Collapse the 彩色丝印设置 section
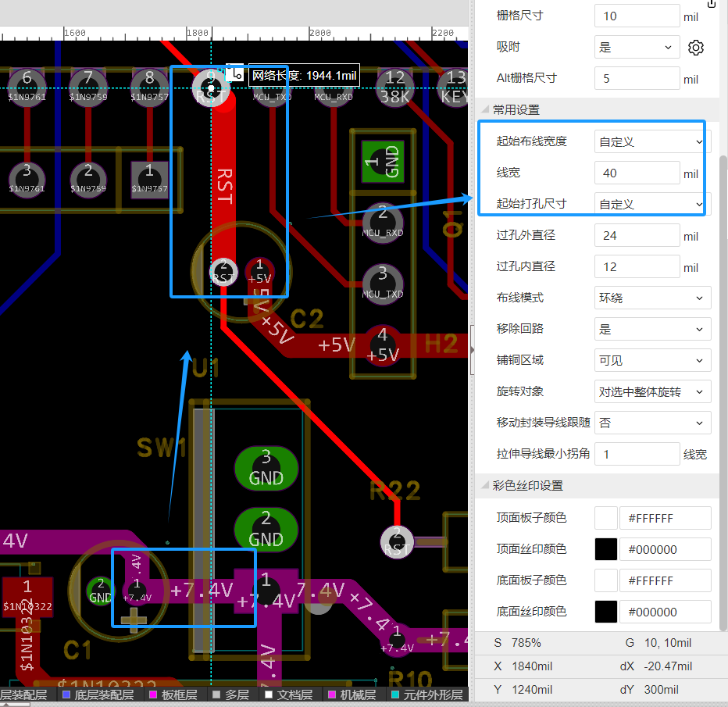The image size is (728, 707). click(x=487, y=486)
